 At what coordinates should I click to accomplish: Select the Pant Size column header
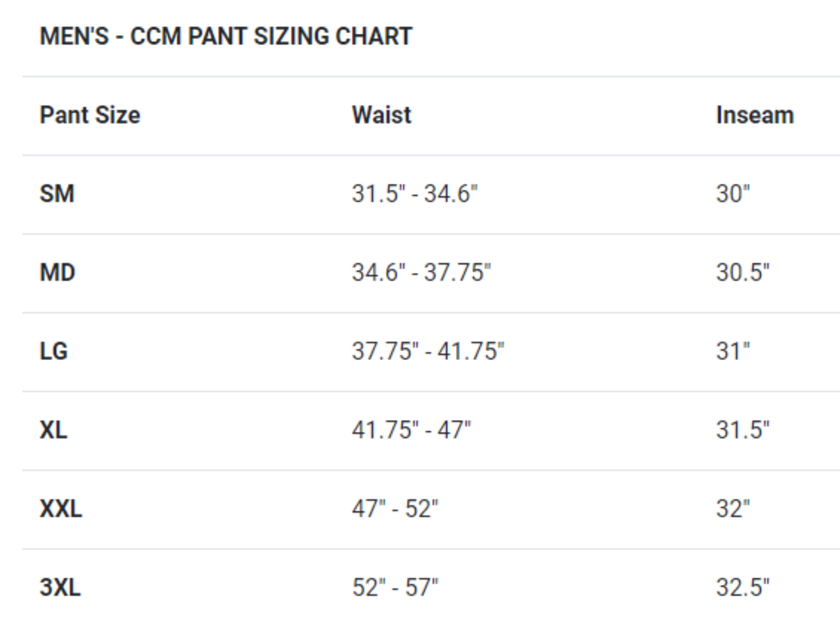tap(90, 115)
